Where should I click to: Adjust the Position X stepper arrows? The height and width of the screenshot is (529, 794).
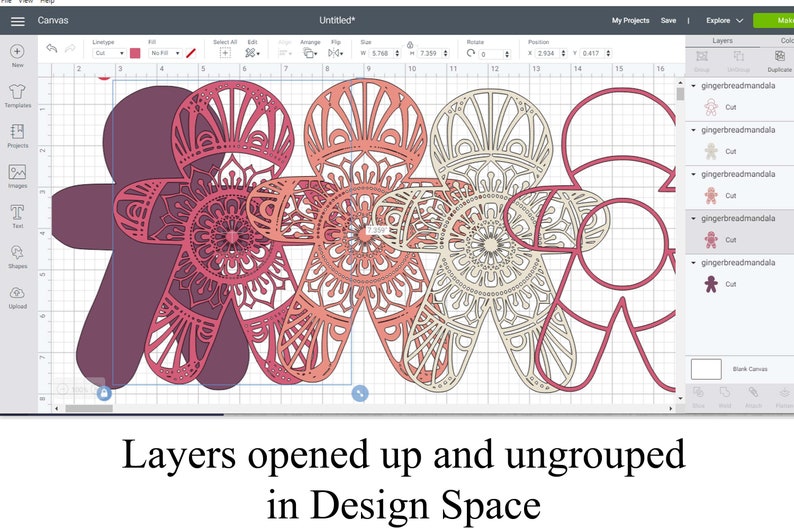tap(563, 53)
